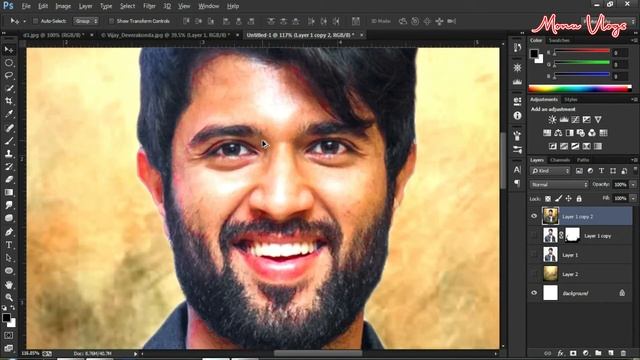Click the Background layer thumbnail

click(x=550, y=293)
